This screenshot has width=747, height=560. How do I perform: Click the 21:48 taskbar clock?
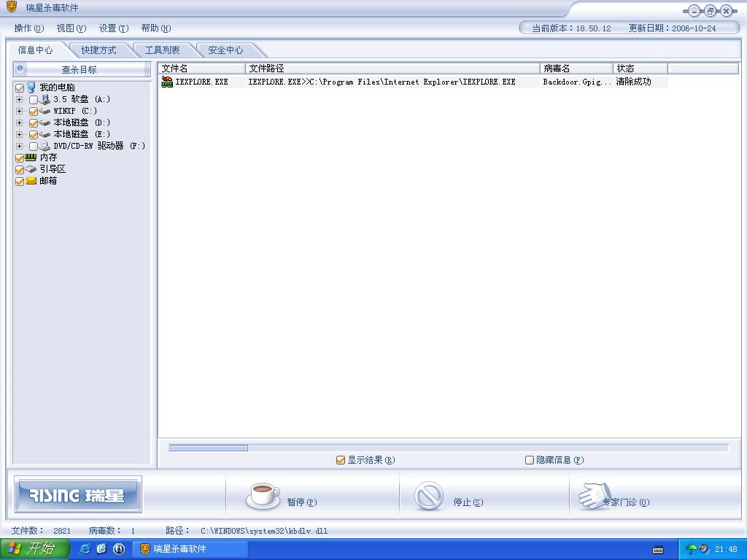[726, 550]
